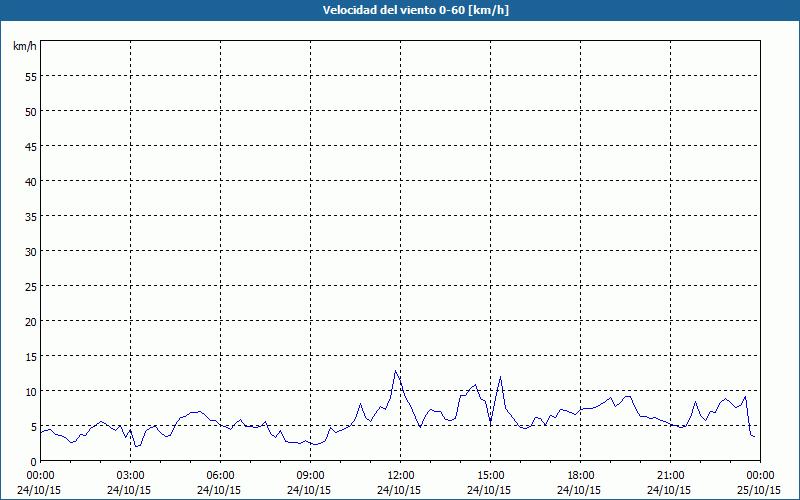This screenshot has height=500, width=800.
Task: Click the wind speed spike just after 15:00
Action: pos(501,377)
